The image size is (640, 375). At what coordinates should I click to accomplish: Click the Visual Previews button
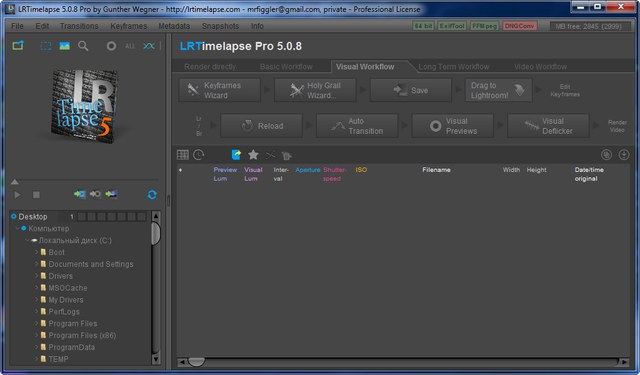click(x=453, y=126)
